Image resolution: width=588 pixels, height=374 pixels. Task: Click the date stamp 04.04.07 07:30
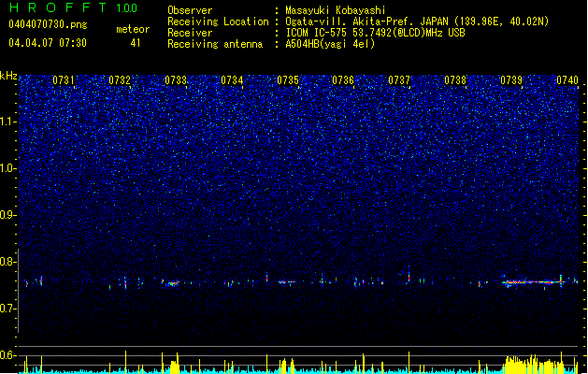pyautogui.click(x=48, y=42)
